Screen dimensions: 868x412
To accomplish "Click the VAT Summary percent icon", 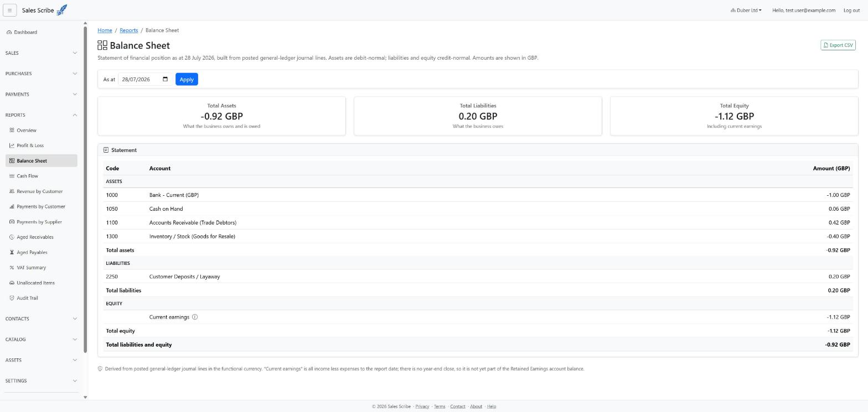I will point(12,268).
